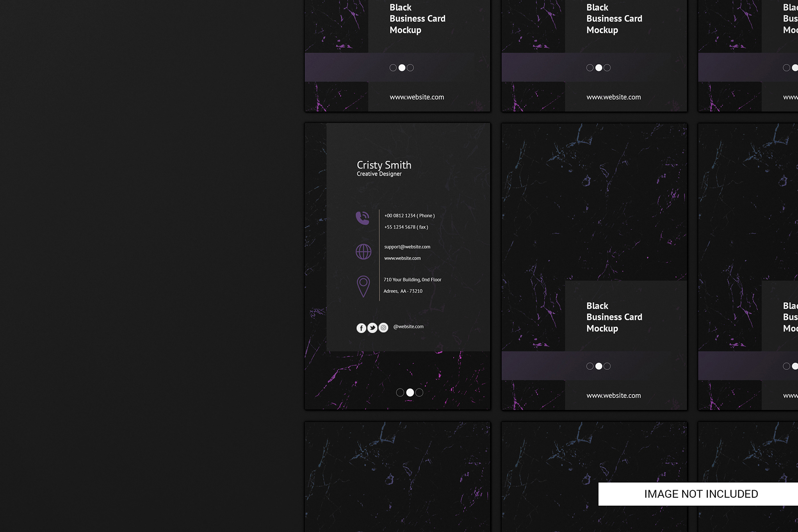Select the location pin icon near the address

(363, 285)
